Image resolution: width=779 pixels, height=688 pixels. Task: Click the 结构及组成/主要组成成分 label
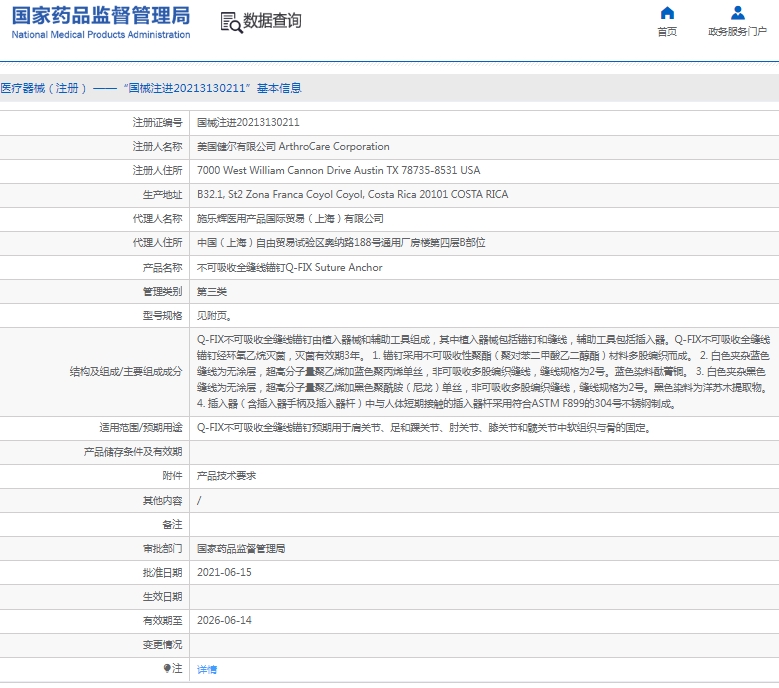(126, 372)
